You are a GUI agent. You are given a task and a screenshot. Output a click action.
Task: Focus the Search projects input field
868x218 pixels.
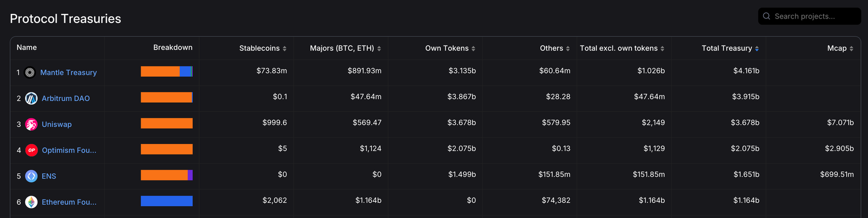click(815, 17)
